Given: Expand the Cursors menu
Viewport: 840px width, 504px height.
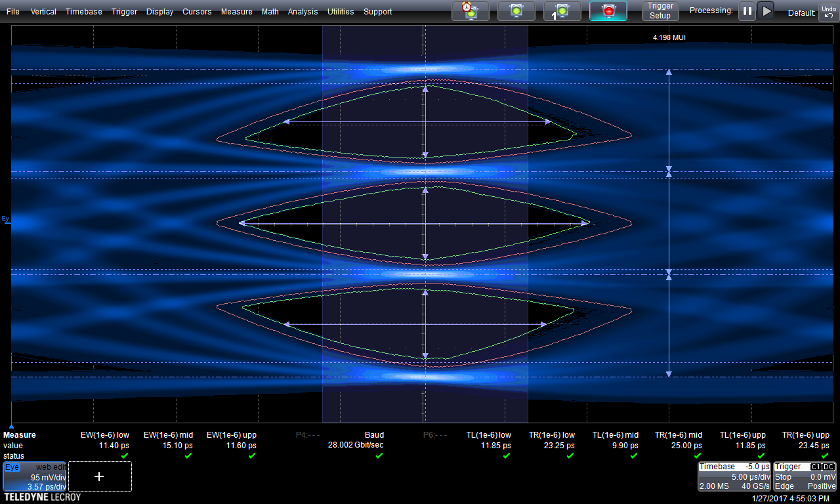Looking at the screenshot, I should coord(197,12).
